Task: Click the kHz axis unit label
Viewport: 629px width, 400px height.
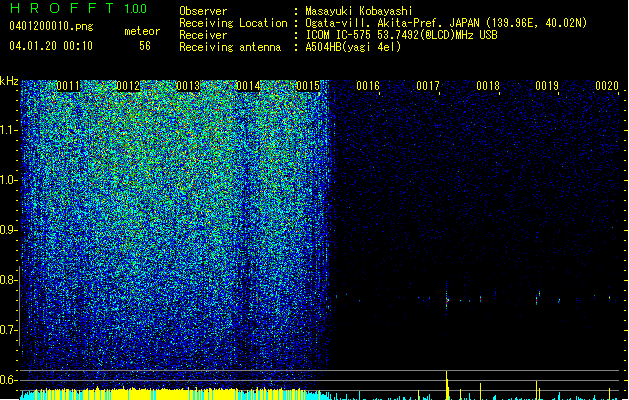Action: point(9,81)
